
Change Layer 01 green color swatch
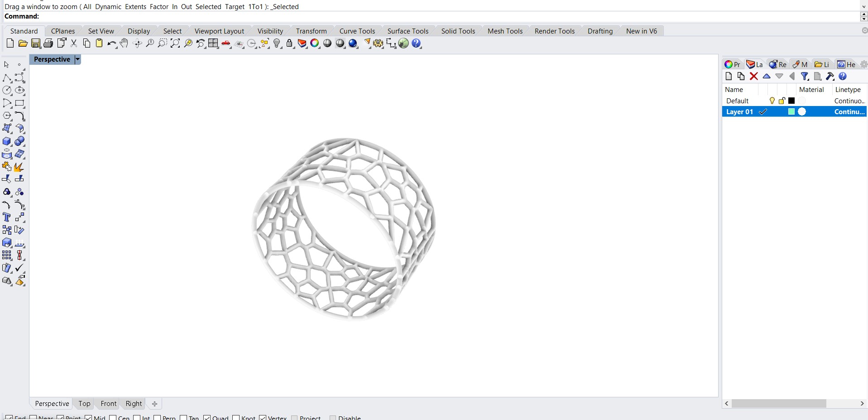point(791,111)
